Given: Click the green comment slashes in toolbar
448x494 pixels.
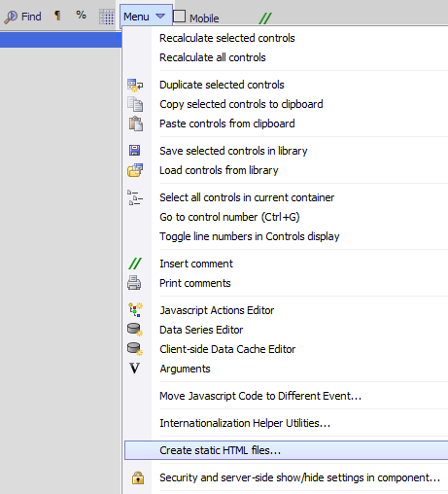Looking at the screenshot, I should tap(265, 18).
